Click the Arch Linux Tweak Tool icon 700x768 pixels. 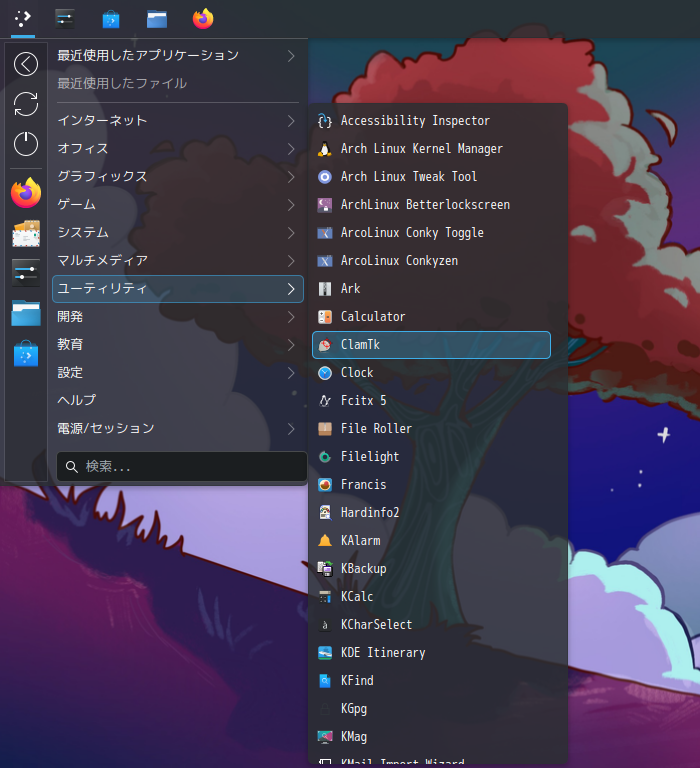point(325,176)
